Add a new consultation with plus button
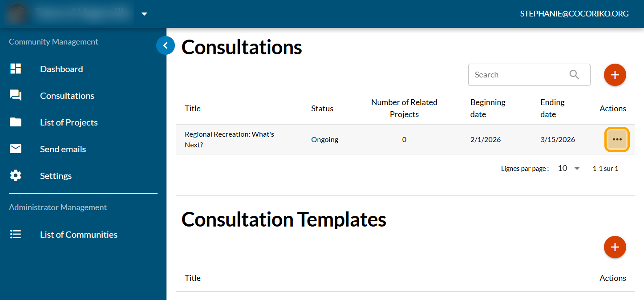Viewport: 644px width, 300px height. 615,75
